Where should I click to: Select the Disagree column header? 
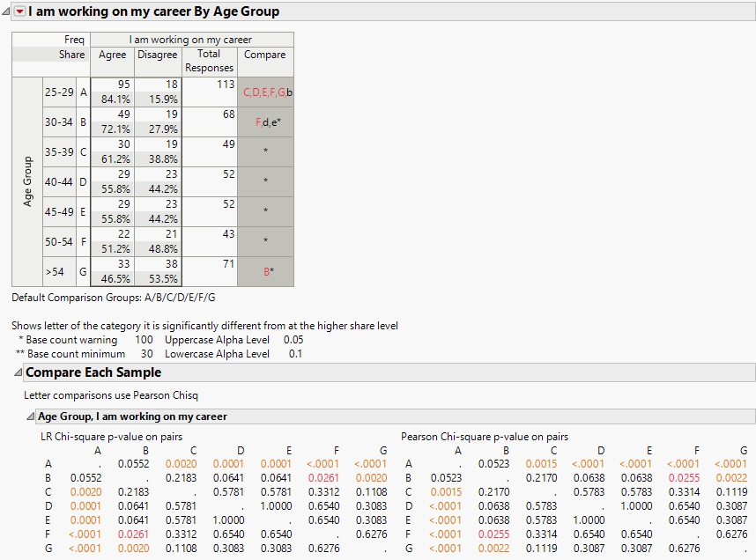click(x=158, y=54)
